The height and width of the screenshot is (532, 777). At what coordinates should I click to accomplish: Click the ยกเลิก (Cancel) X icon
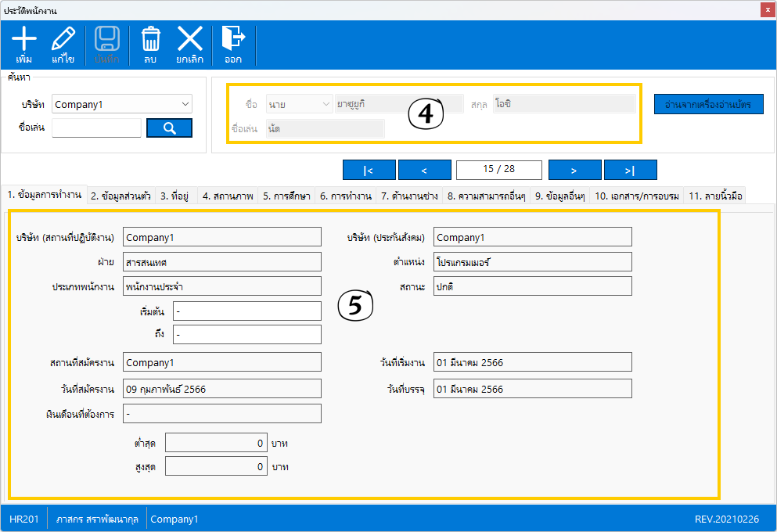pyautogui.click(x=189, y=44)
